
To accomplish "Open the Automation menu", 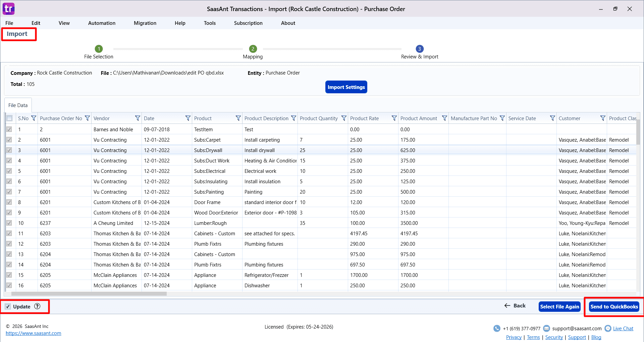I will pos(102,23).
